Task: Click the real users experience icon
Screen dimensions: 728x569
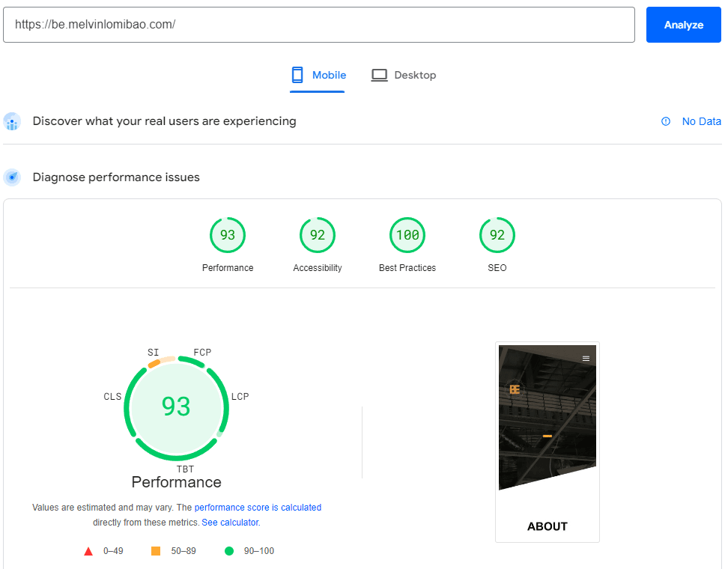Action: [x=12, y=121]
